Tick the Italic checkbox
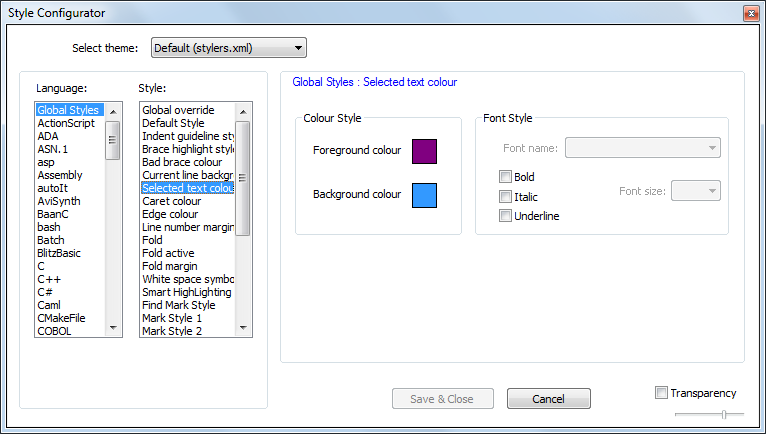The height and width of the screenshot is (434, 766). point(506,197)
